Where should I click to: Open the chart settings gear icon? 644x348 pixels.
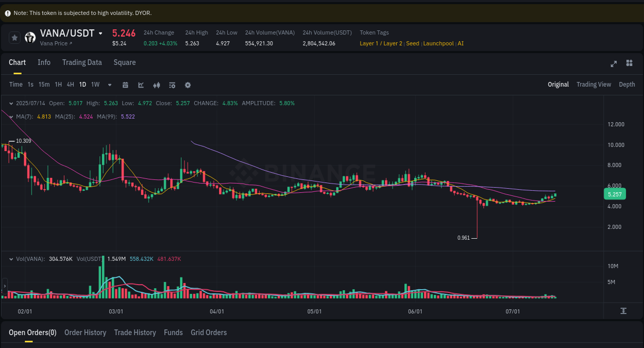tap(188, 85)
